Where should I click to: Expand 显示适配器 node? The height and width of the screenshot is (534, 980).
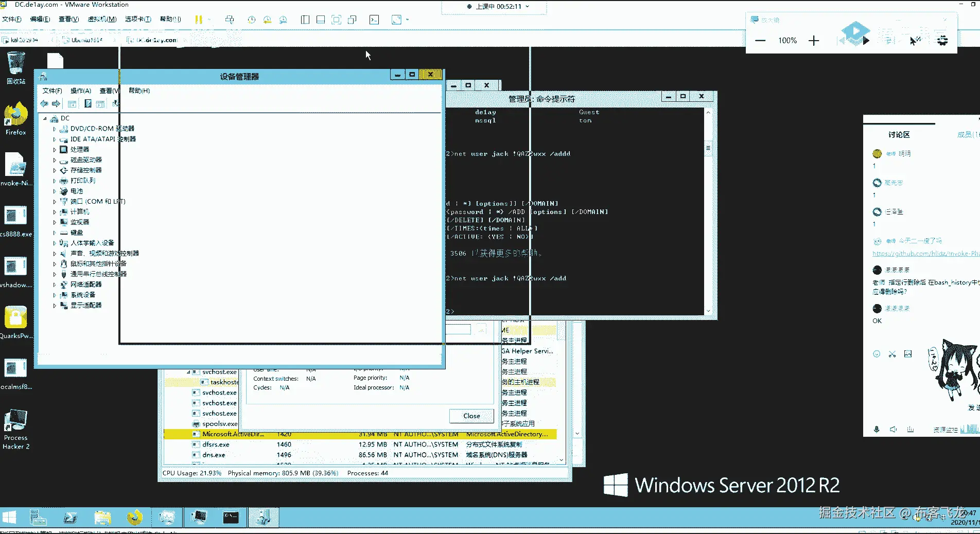[55, 306]
